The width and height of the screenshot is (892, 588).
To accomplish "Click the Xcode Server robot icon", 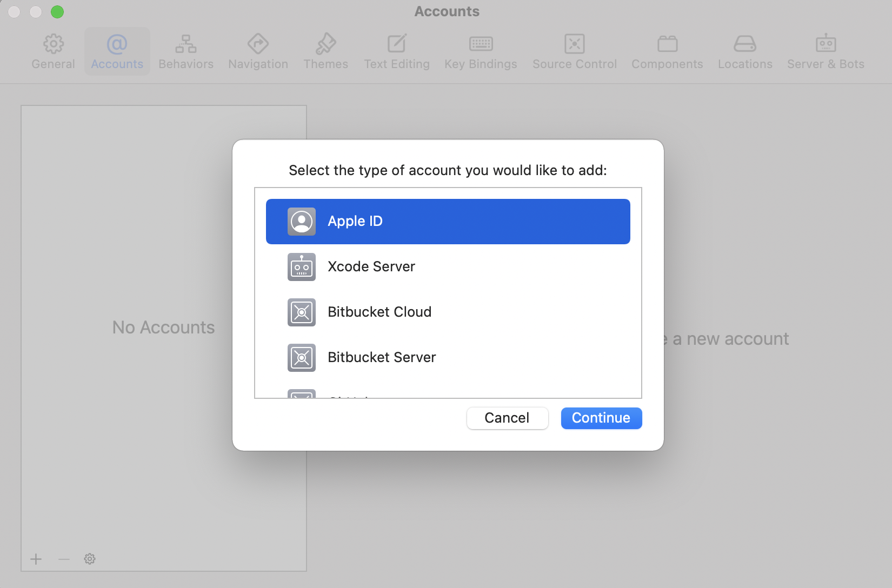I will click(302, 267).
